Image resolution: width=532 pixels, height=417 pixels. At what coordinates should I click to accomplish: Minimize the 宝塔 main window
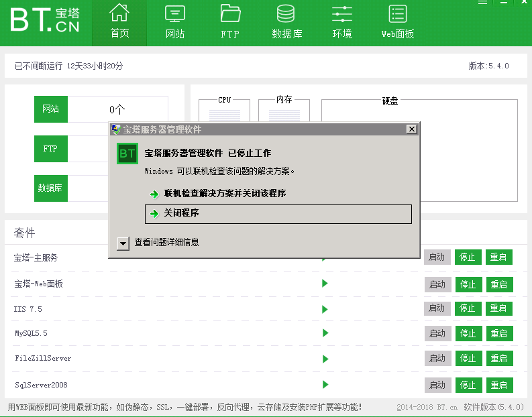click(504, 3)
